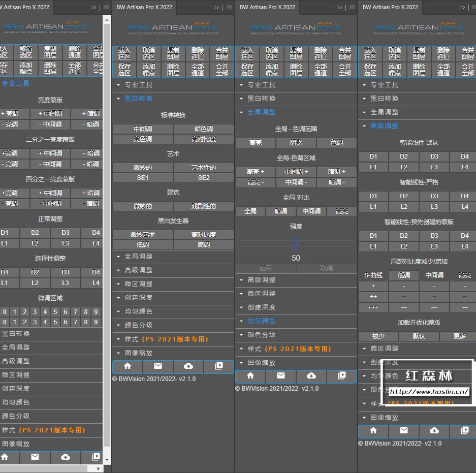Expand 颜色分级 section under expanded 黑白转换 panel

click(x=139, y=325)
